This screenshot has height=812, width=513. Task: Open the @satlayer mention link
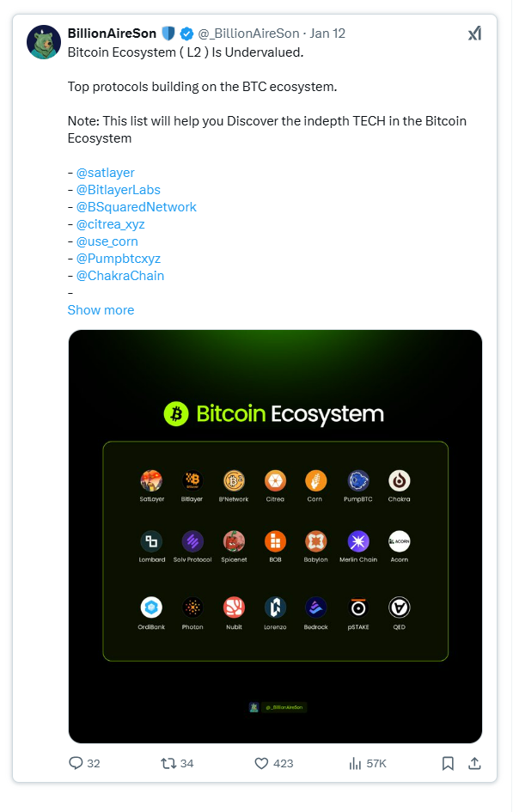click(x=106, y=173)
